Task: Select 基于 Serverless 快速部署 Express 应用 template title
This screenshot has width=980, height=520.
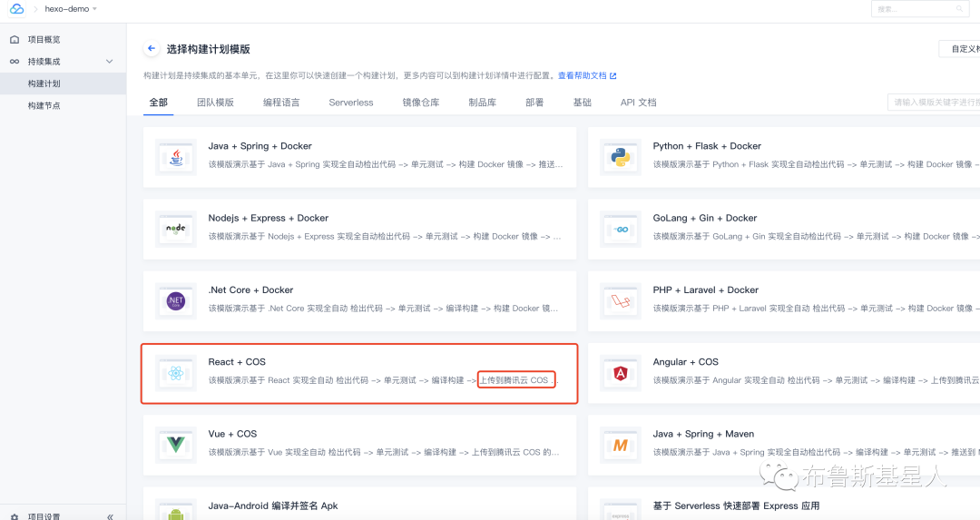Action: click(736, 505)
